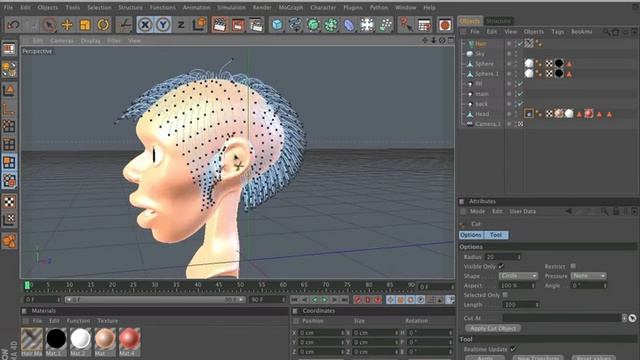Select the Sphere.1 object row
The width and height of the screenshot is (640, 360).
click(484, 74)
